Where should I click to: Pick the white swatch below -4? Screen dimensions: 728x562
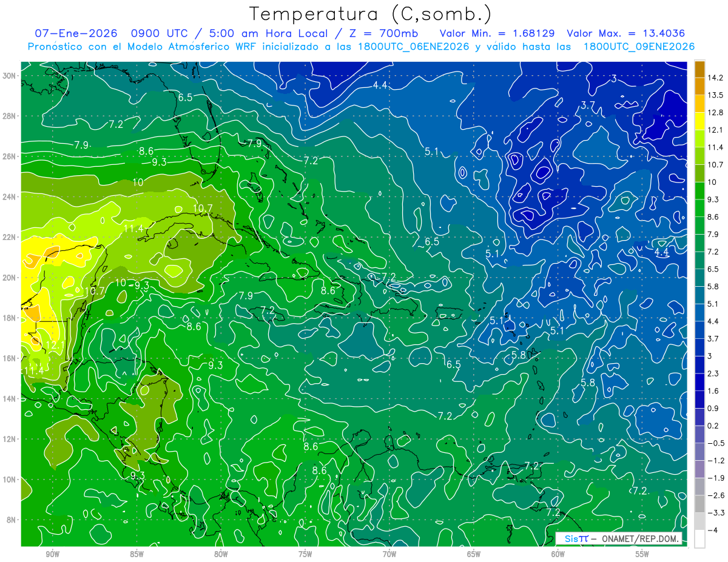pos(699,539)
